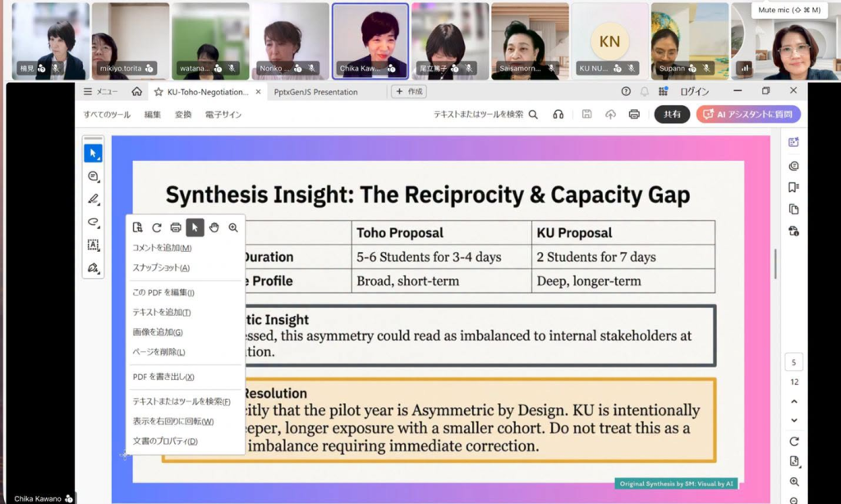The image size is (841, 504).
Task: Open the メニュー hamburger menu
Action: click(x=100, y=92)
